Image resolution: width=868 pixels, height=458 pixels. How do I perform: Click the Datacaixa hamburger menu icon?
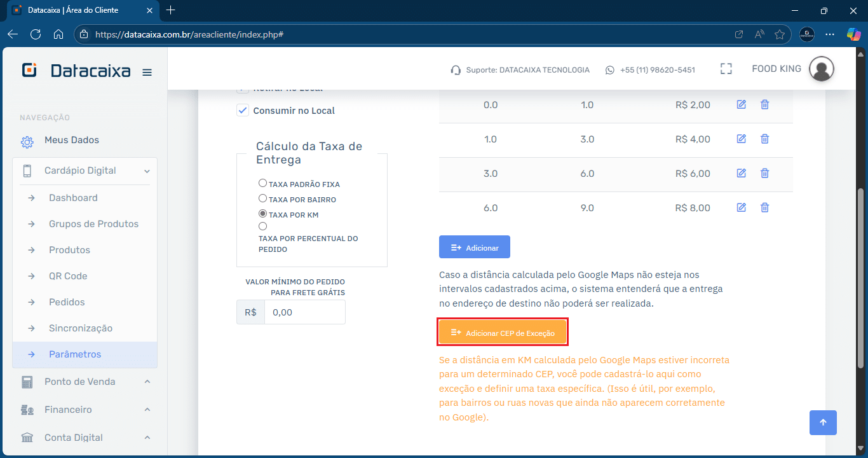pos(147,72)
